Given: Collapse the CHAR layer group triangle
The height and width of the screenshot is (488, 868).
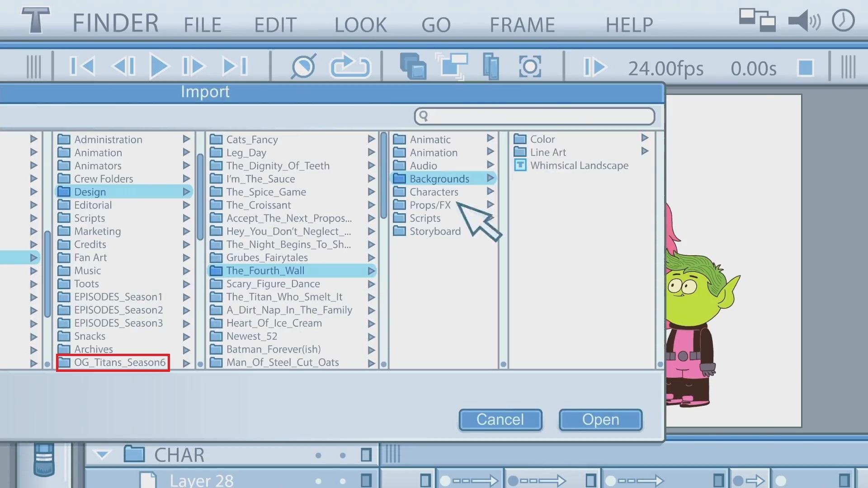Looking at the screenshot, I should 102,455.
